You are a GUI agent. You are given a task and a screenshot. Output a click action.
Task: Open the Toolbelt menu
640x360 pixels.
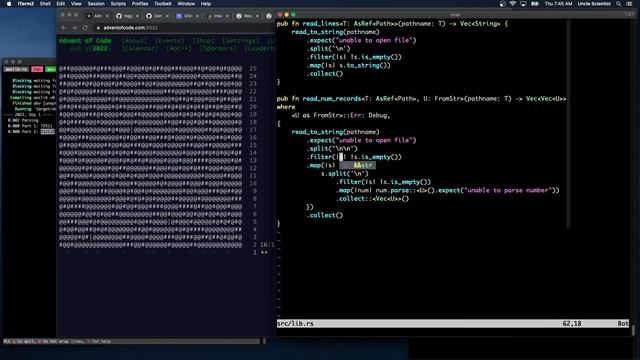(x=163, y=4)
